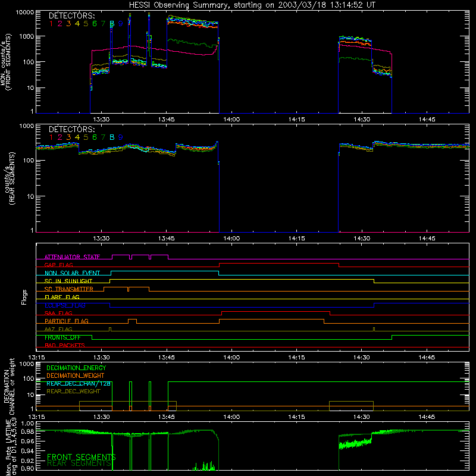Viewport: 476px width, 476px height.
Task: Click the 14:00 tick under the Flags panel
Action: coord(231,358)
